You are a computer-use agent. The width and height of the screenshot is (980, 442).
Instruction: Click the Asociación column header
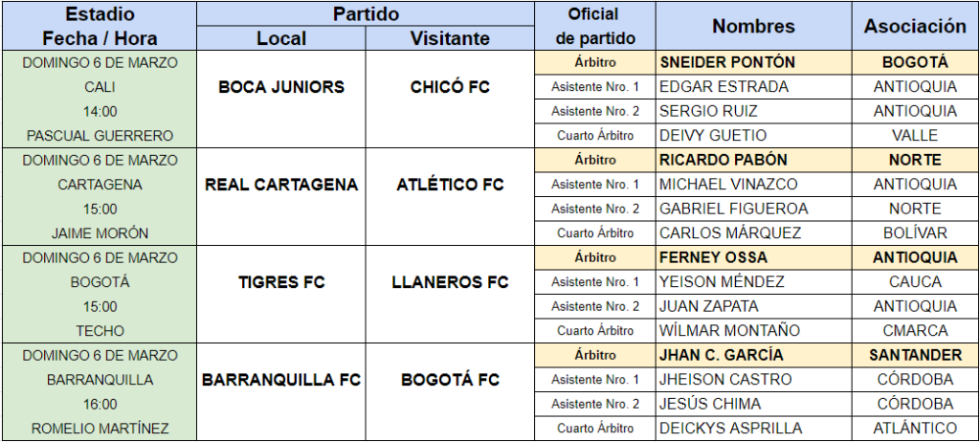click(x=915, y=26)
